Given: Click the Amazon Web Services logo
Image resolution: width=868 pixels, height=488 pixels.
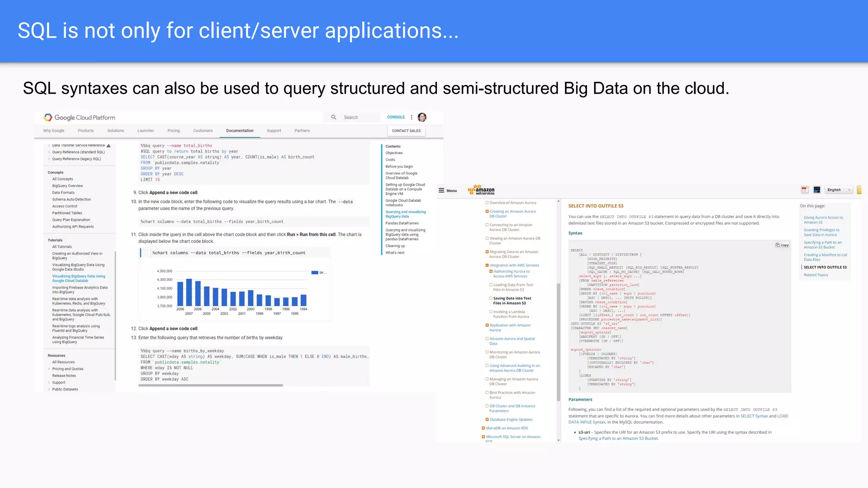Looking at the screenshot, I should 481,190.
